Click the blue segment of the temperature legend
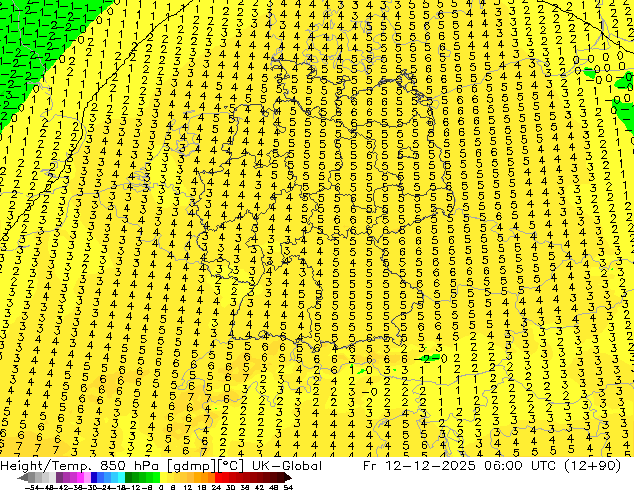Image resolution: width=634 pixels, height=490 pixels. (x=108, y=478)
